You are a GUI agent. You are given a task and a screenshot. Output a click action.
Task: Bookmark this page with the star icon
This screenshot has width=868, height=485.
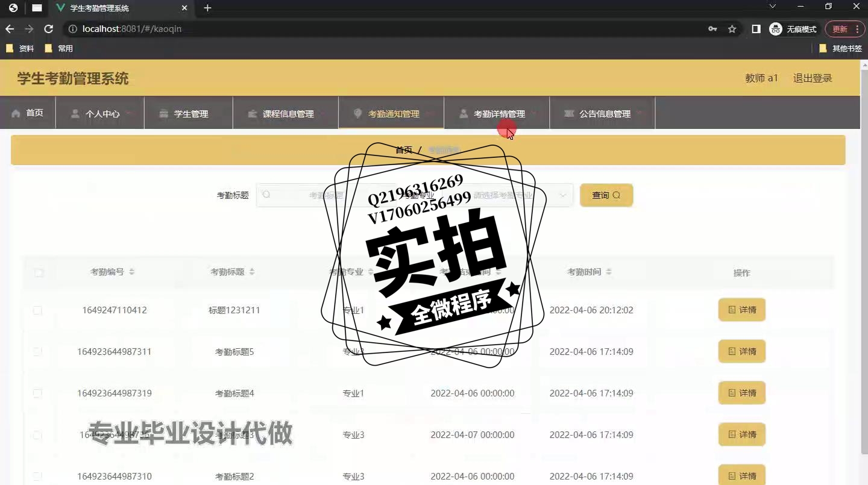(x=732, y=29)
